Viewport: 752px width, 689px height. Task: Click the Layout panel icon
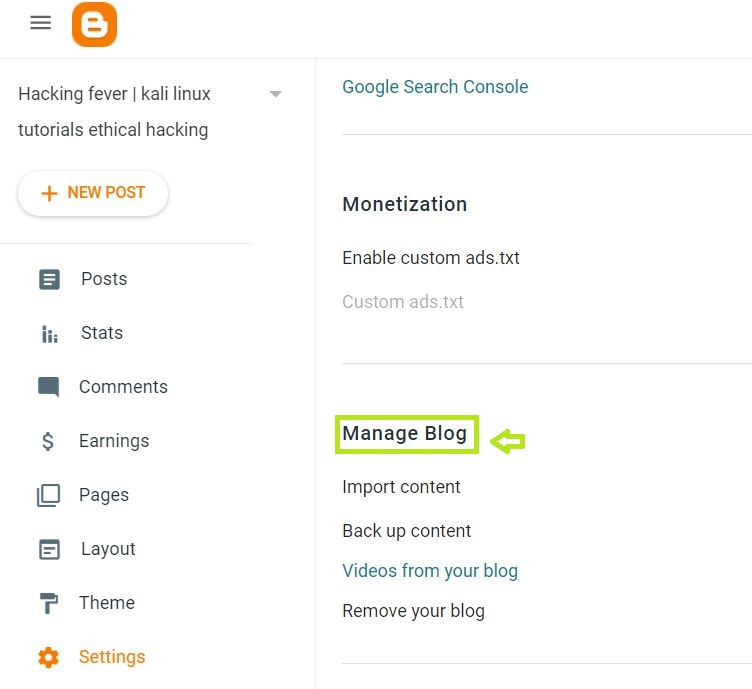(49, 549)
